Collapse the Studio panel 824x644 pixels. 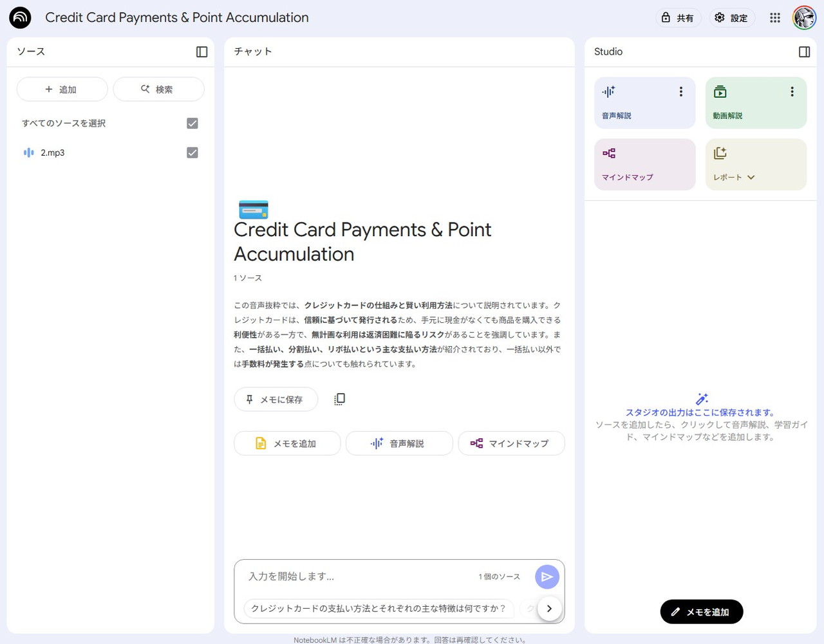coord(804,52)
